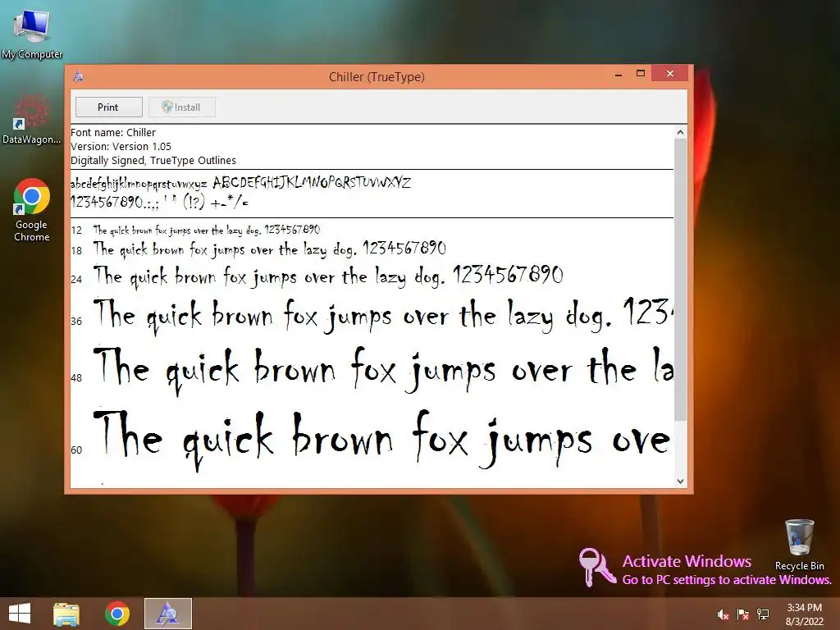Open the Windows Start button
The width and height of the screenshot is (840, 630).
click(20, 614)
